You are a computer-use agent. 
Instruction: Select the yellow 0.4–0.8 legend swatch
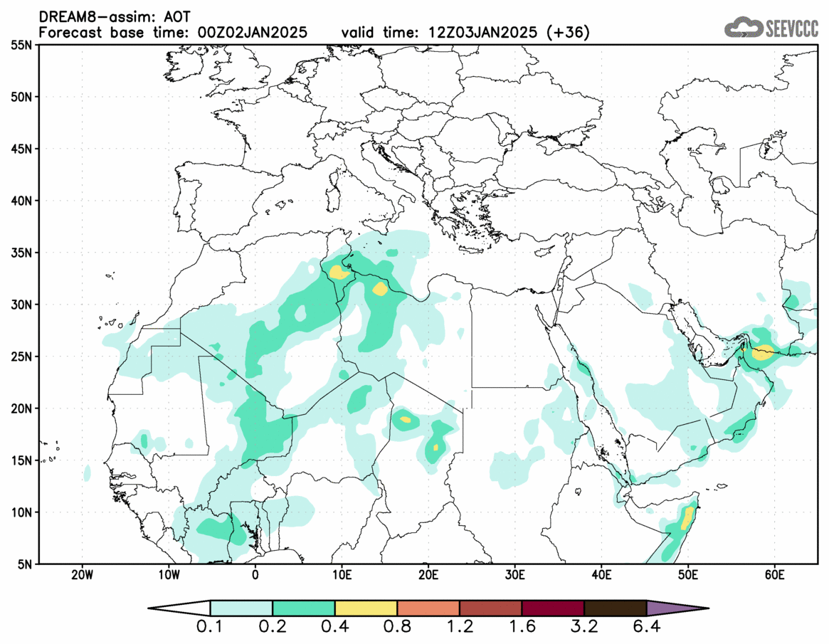click(366, 608)
